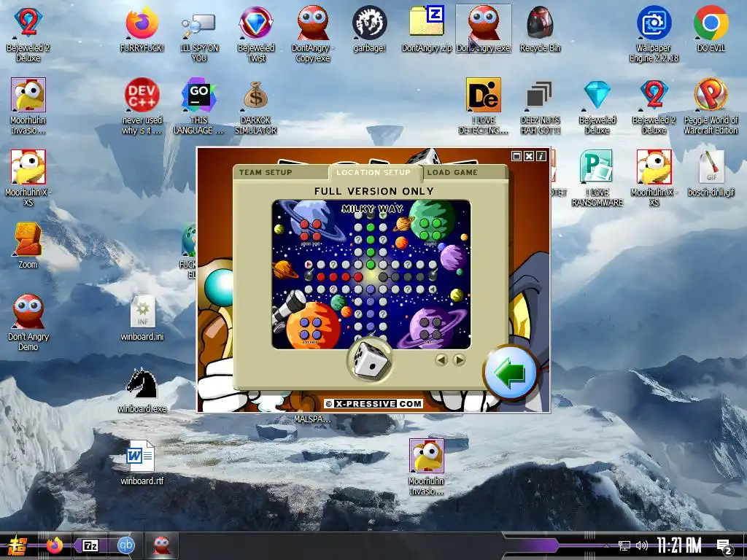Select the DontAngry - Copy.exe icon
The image size is (747, 560).
point(312,35)
